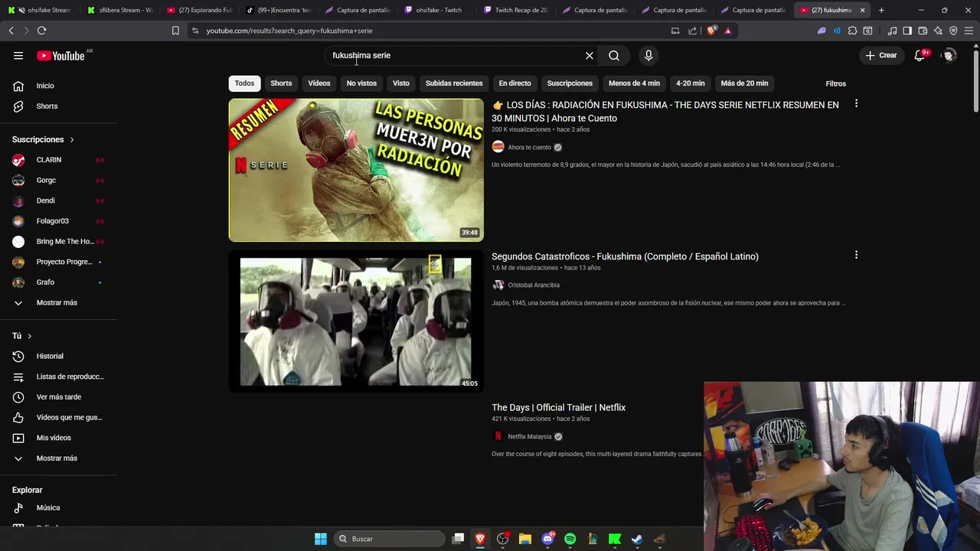The height and width of the screenshot is (551, 980).
Task: Select the Menos de 4 min chip
Action: point(634,83)
